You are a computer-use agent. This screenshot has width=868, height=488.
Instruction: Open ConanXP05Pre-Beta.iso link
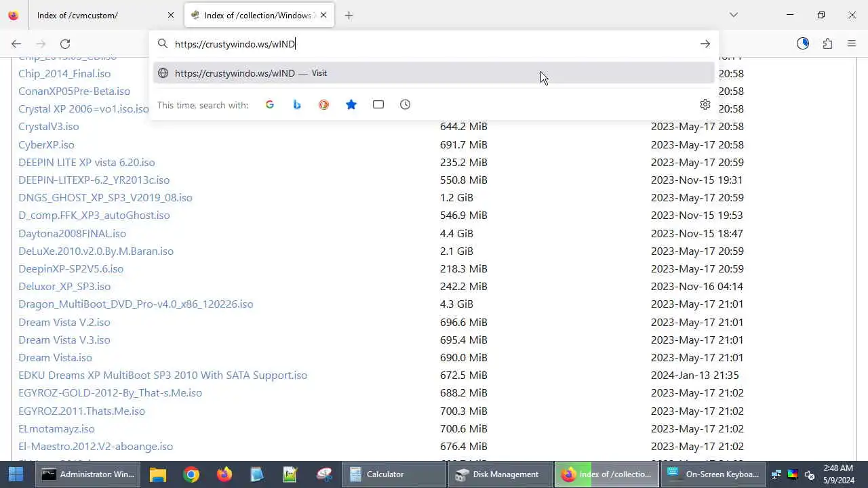point(74,91)
